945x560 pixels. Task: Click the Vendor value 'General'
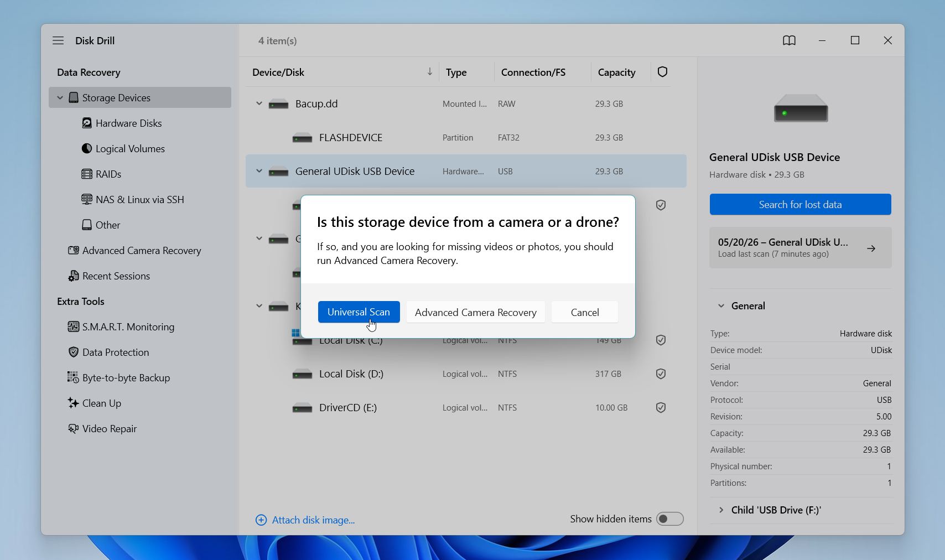coord(877,383)
